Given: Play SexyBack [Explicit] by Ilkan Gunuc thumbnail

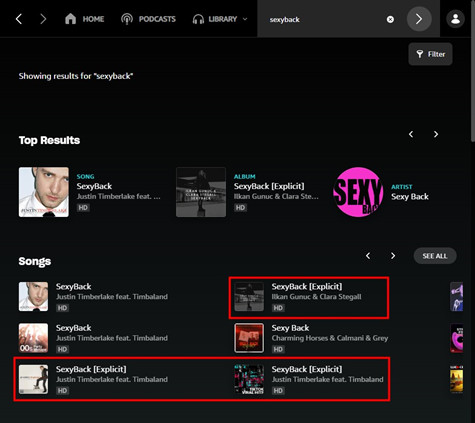Looking at the screenshot, I should click(249, 297).
